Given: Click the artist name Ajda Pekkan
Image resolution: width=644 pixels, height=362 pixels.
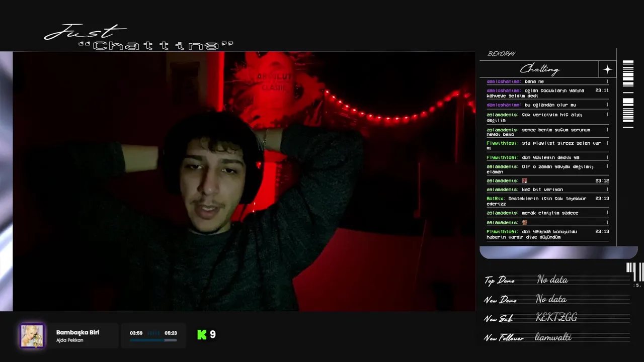Looking at the screenshot, I should [x=69, y=340].
